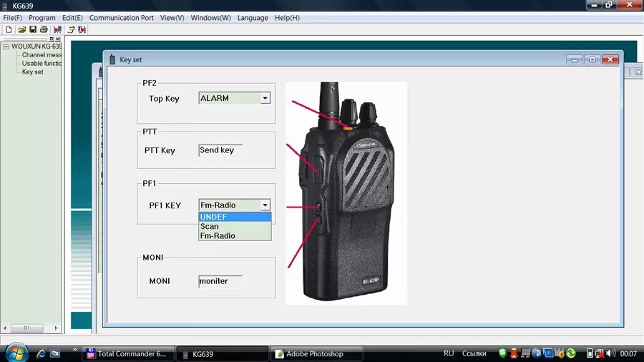Minimize the Key set window
The height and width of the screenshot is (362, 644).
pos(574,59)
